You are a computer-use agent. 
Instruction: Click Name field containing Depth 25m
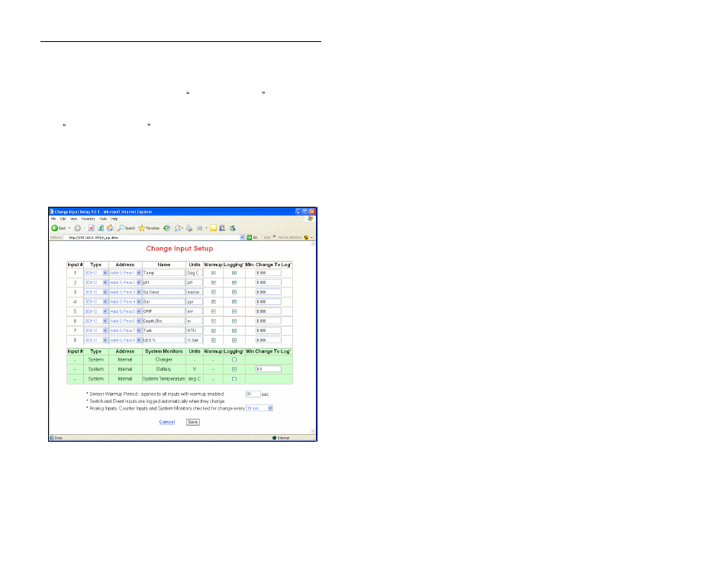coord(163,321)
